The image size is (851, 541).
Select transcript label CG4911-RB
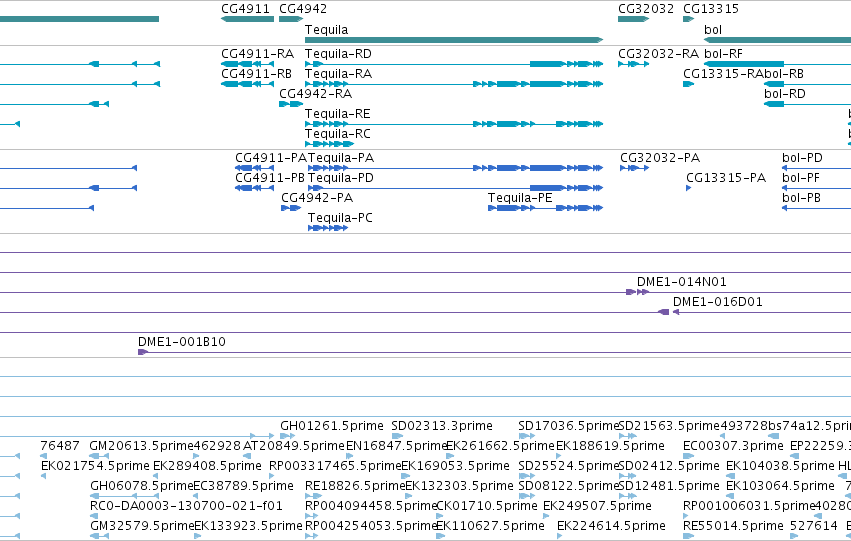click(256, 74)
